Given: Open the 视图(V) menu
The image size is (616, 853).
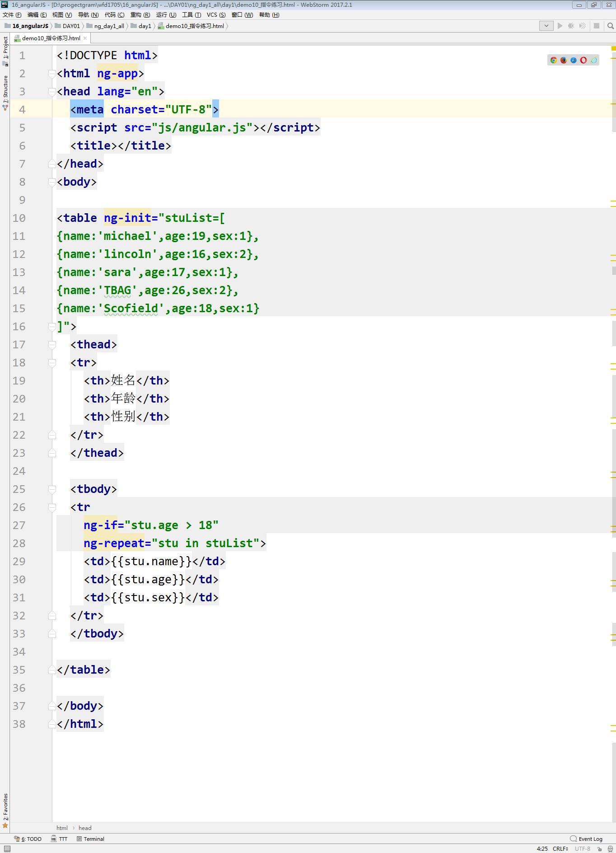Looking at the screenshot, I should click(x=62, y=15).
